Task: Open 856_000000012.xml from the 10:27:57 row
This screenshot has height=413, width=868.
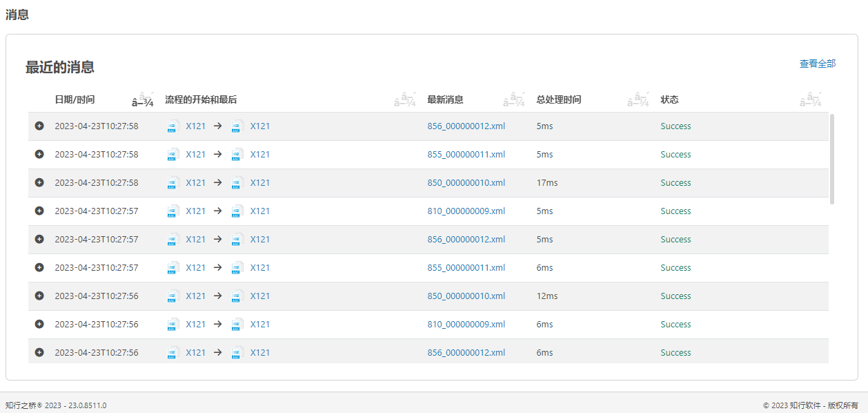Action: pos(466,240)
